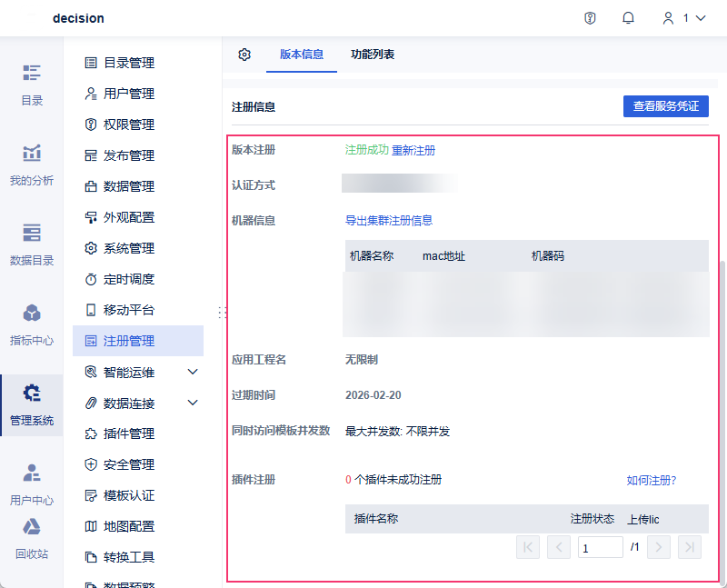727x588 pixels.
Task: Expand the 智能运维 chevron
Action: (x=193, y=372)
